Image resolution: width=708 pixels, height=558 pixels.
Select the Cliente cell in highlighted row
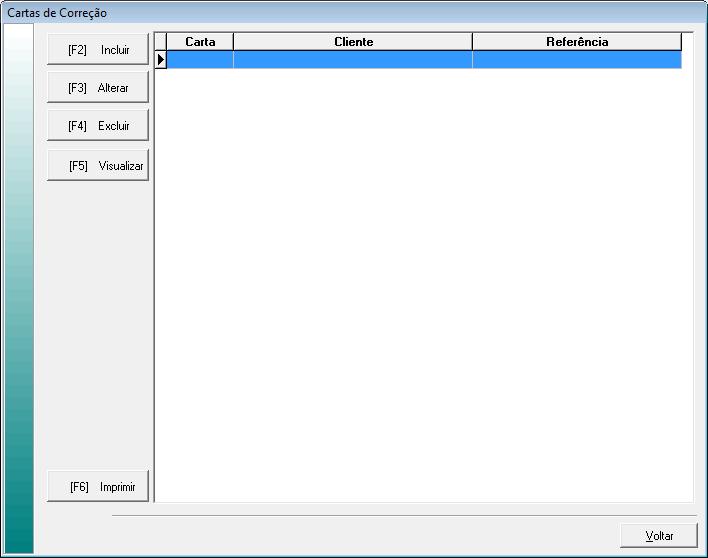click(353, 60)
